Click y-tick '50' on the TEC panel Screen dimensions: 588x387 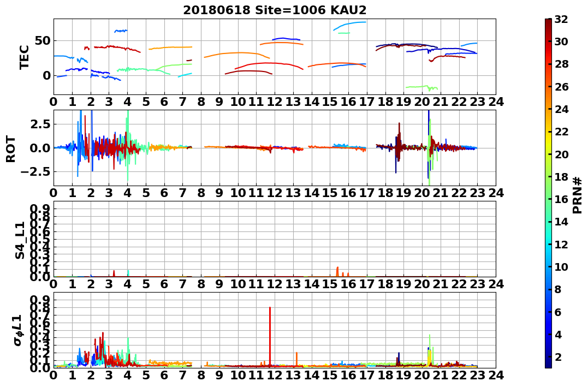(42, 40)
